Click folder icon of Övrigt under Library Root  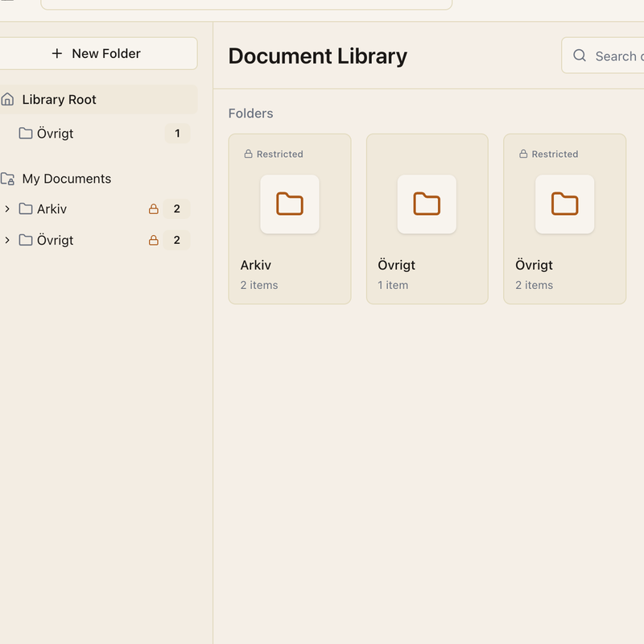(x=26, y=134)
